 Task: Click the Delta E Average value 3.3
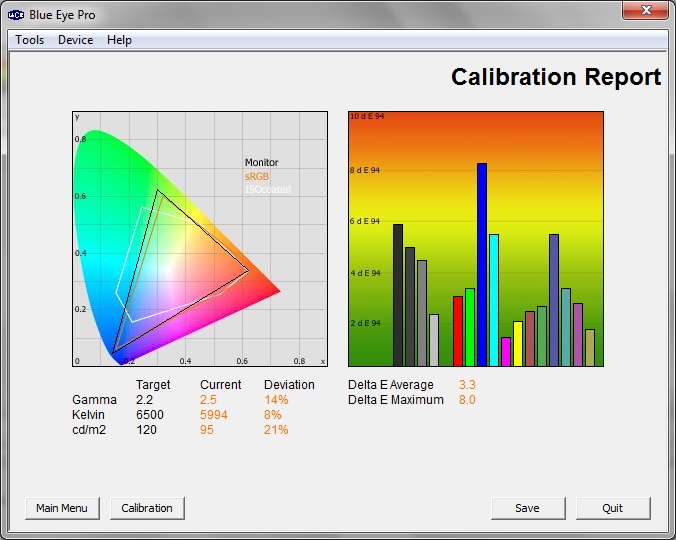[467, 385]
